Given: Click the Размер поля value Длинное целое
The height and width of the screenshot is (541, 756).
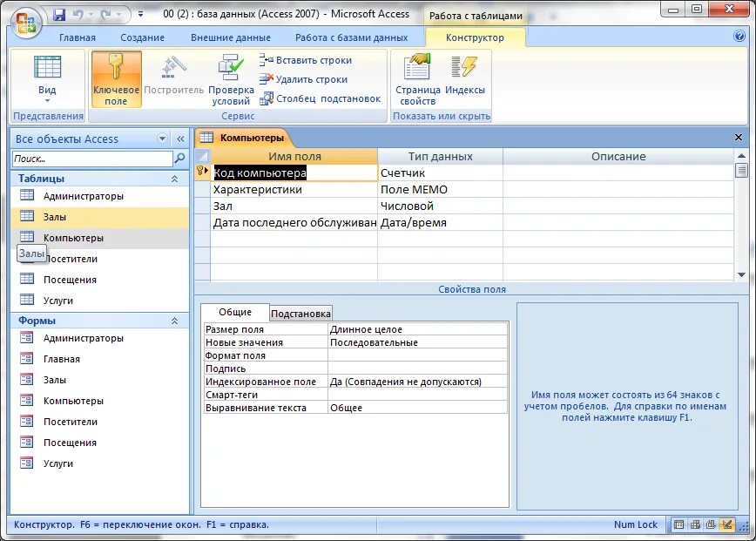Looking at the screenshot, I should [x=417, y=329].
